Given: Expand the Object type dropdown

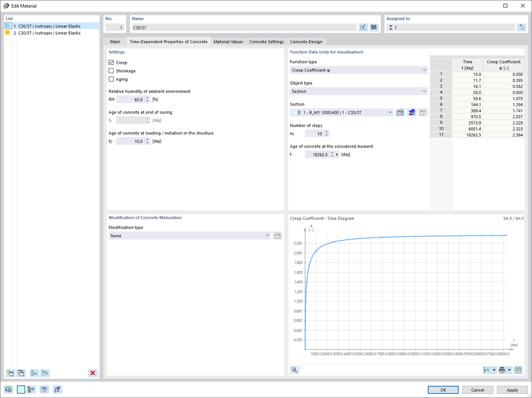Looking at the screenshot, I should coord(359,91).
